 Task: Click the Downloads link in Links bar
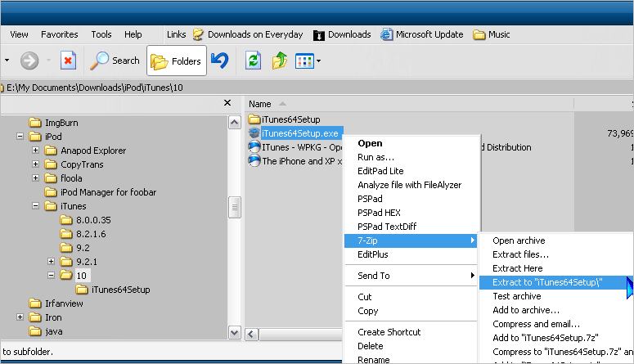tap(342, 35)
